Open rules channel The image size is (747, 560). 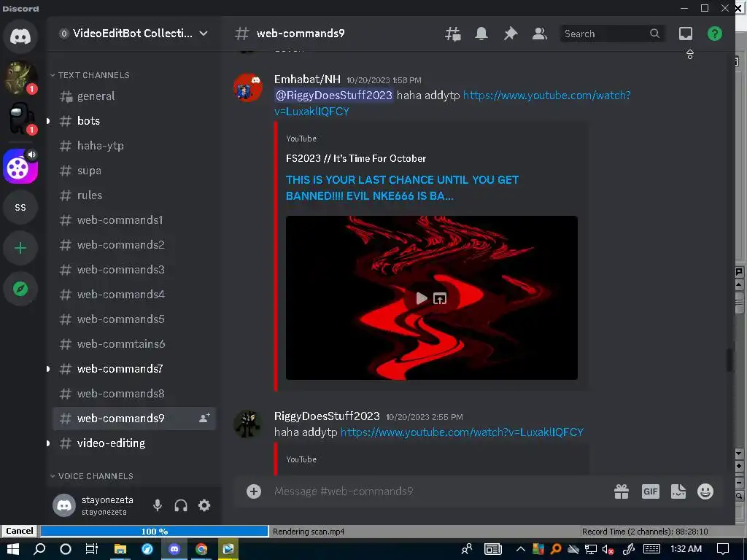coord(134,195)
